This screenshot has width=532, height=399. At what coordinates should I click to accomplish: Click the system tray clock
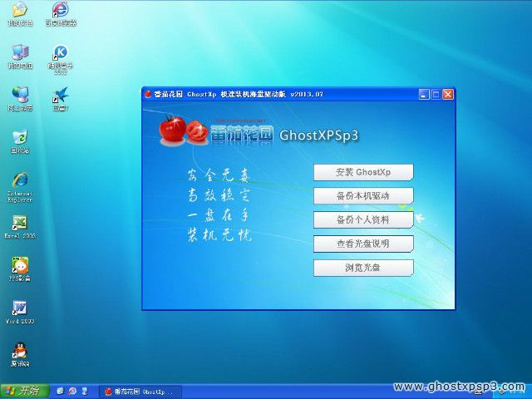click(519, 392)
